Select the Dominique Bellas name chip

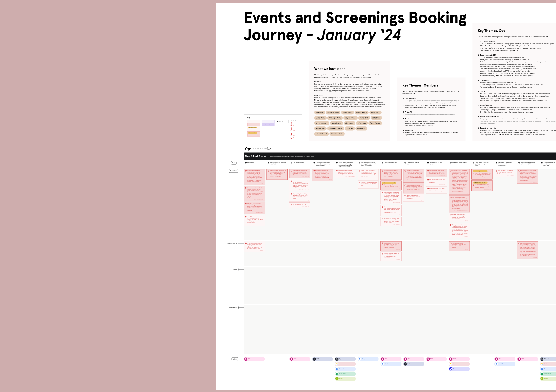coord(335,118)
